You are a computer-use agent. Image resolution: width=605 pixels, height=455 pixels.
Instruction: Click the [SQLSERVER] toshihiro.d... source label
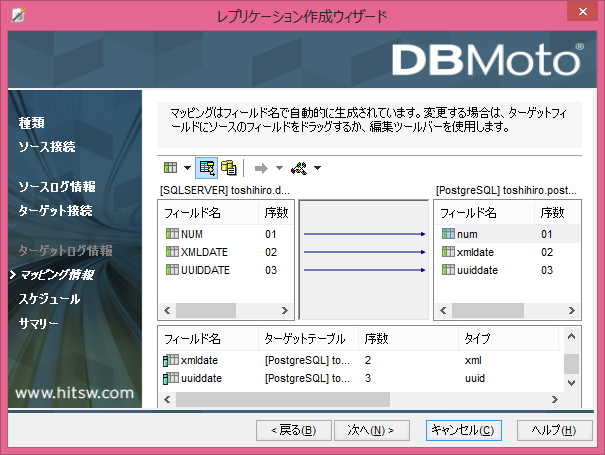[225, 190]
